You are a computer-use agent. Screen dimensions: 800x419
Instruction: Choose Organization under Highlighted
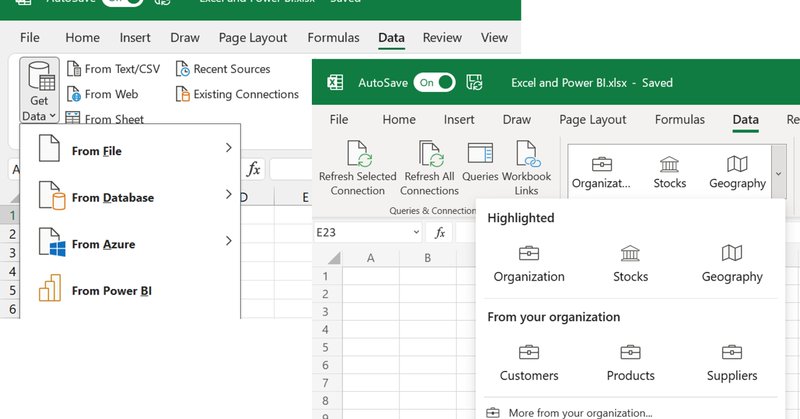[529, 264]
